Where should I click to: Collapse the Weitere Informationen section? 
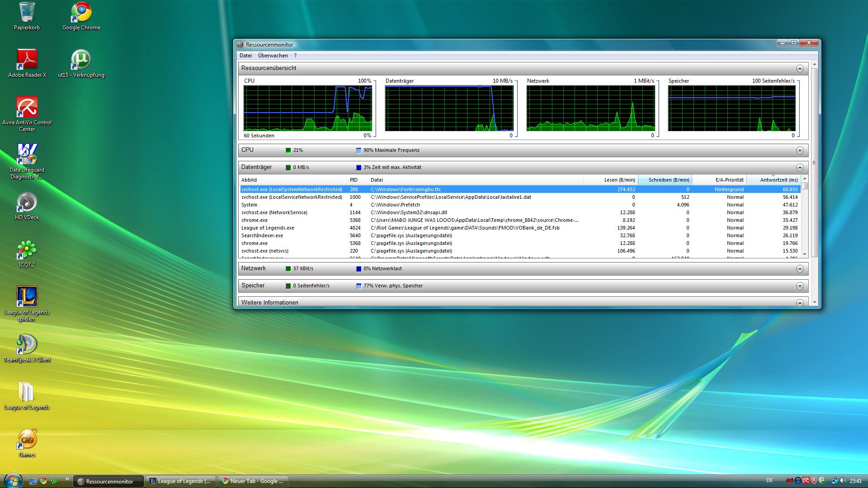coord(800,303)
